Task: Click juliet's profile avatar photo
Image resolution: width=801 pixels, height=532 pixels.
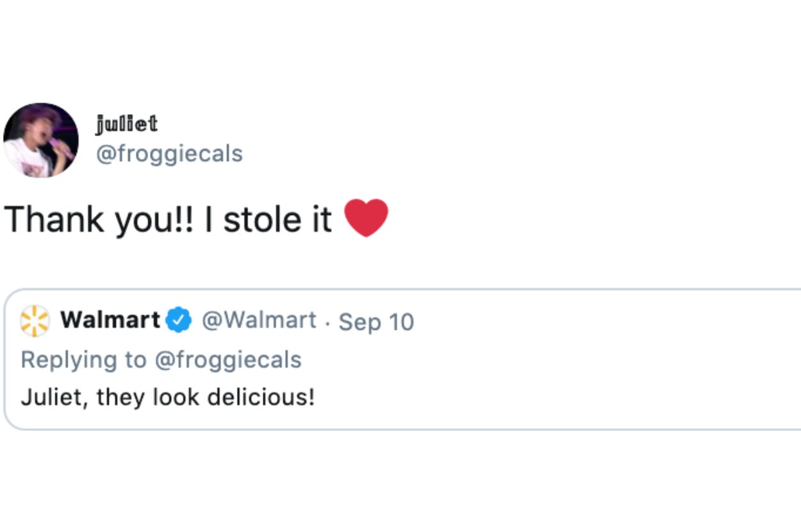Action: click(x=40, y=140)
